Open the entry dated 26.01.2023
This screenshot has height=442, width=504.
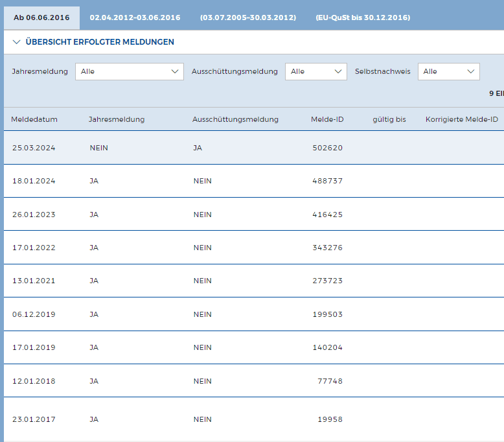[x=34, y=215]
